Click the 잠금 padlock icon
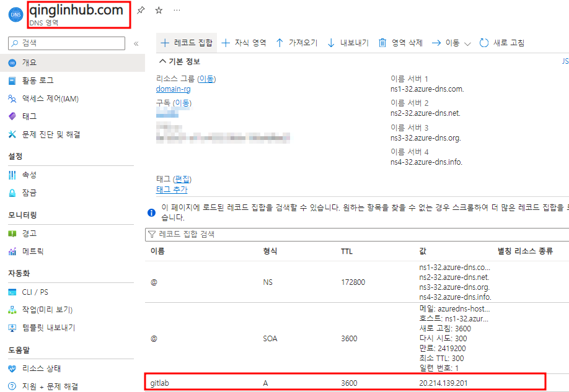The width and height of the screenshot is (569, 392). pyautogui.click(x=12, y=193)
